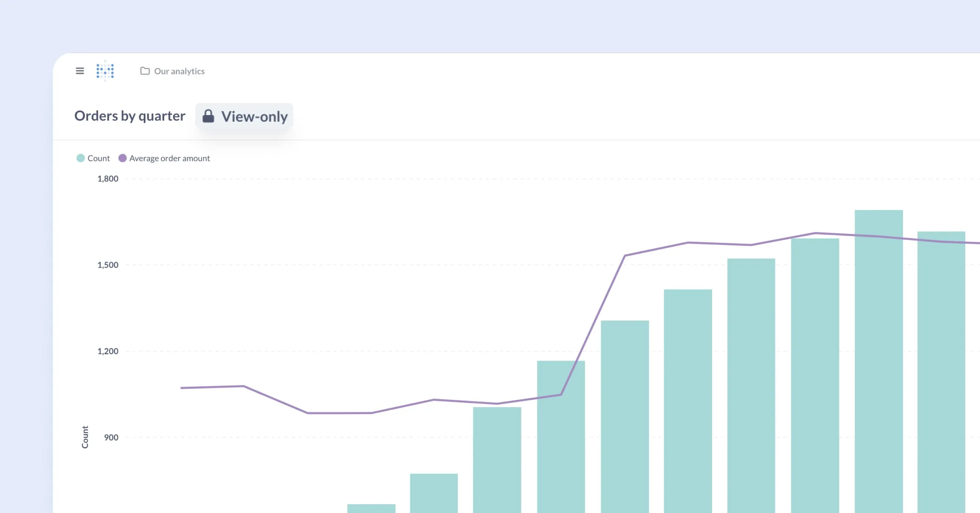This screenshot has width=980, height=513.
Task: Click the 1,800 y-axis label
Action: pyautogui.click(x=108, y=178)
